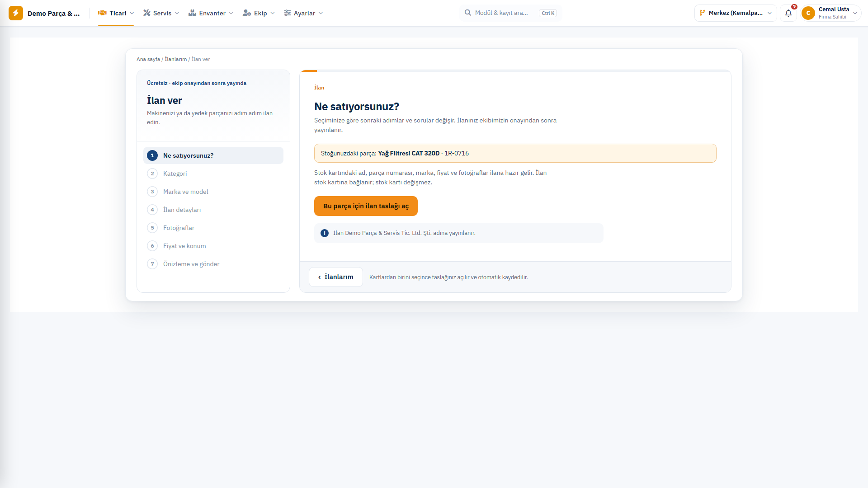Expand the Envanter menu
The height and width of the screenshot is (488, 868).
point(211,13)
